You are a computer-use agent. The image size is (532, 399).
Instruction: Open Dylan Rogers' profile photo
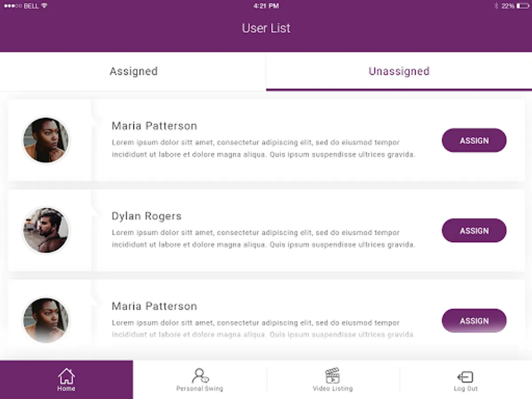click(x=46, y=231)
